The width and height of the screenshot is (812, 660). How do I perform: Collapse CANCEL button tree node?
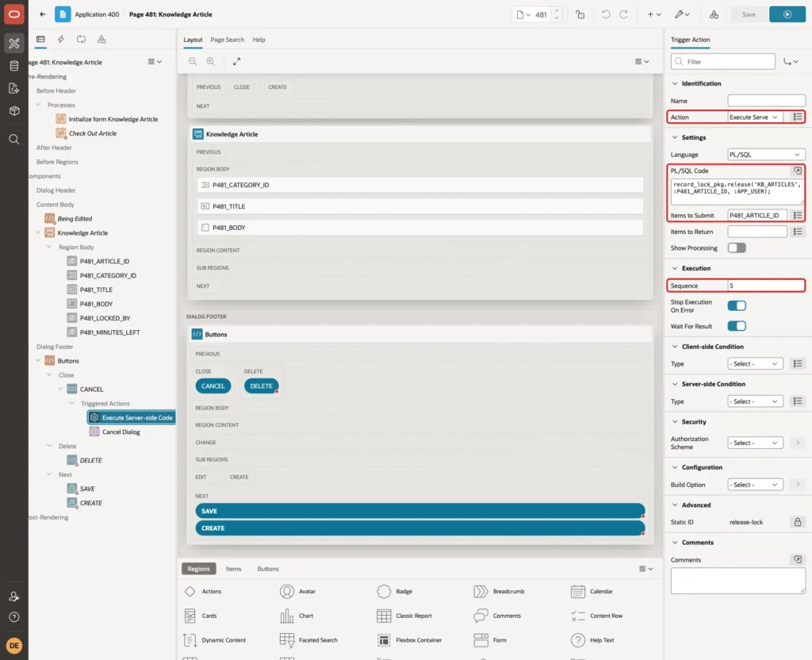pos(60,389)
